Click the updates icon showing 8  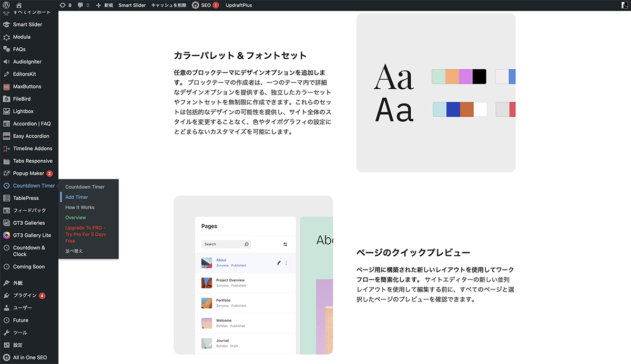click(66, 5)
